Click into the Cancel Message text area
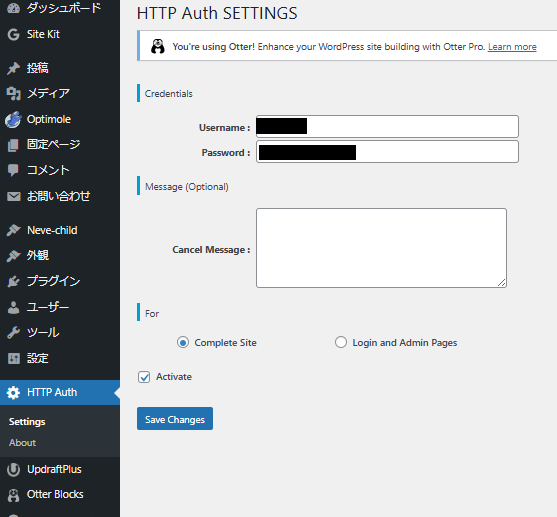The height and width of the screenshot is (517, 557). click(381, 248)
